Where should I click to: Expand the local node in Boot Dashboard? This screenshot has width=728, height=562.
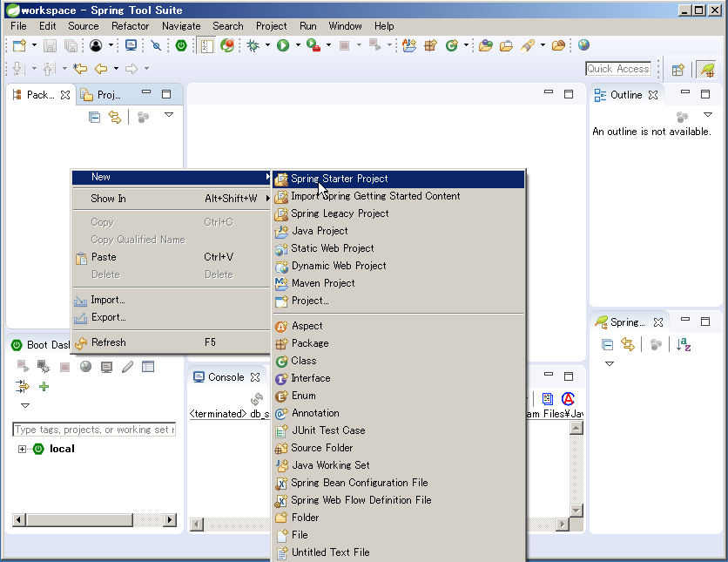pyautogui.click(x=22, y=449)
